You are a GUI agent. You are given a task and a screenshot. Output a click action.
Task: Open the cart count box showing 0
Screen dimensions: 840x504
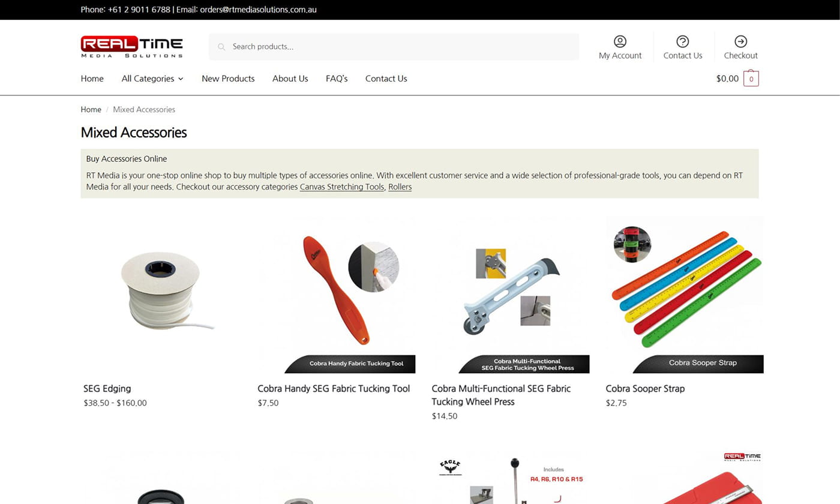[751, 79]
